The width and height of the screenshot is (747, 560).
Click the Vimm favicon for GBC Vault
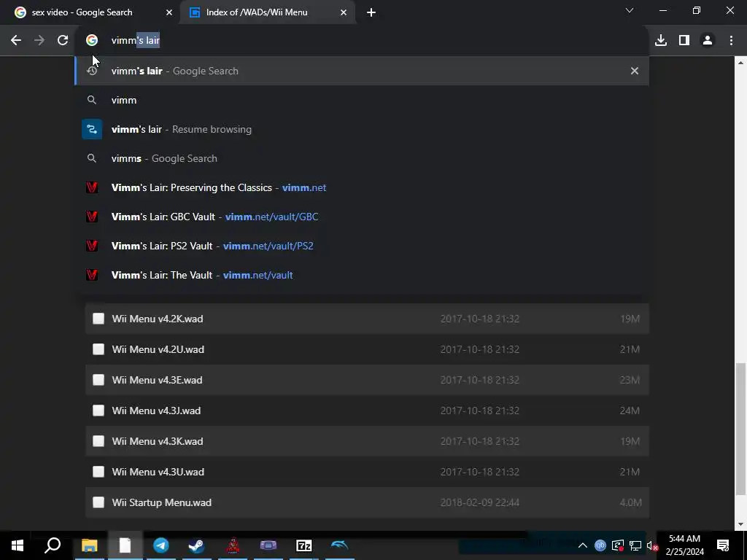tap(92, 217)
